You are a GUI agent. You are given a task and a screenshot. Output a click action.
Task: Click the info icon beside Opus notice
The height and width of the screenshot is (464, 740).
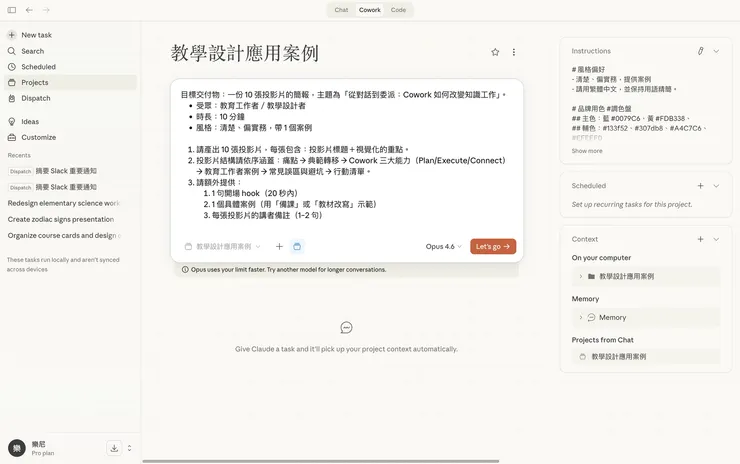pos(185,270)
